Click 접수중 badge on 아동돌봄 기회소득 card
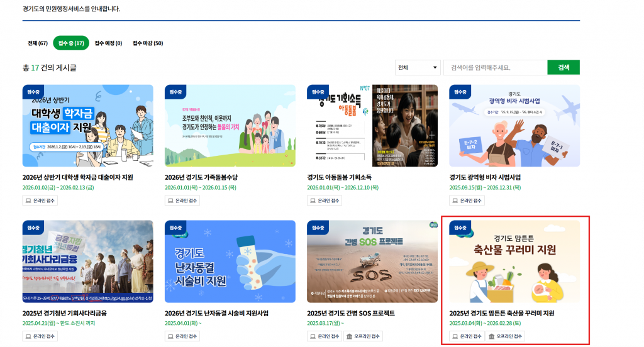Viewport: 644px width, 347px height. coord(318,92)
